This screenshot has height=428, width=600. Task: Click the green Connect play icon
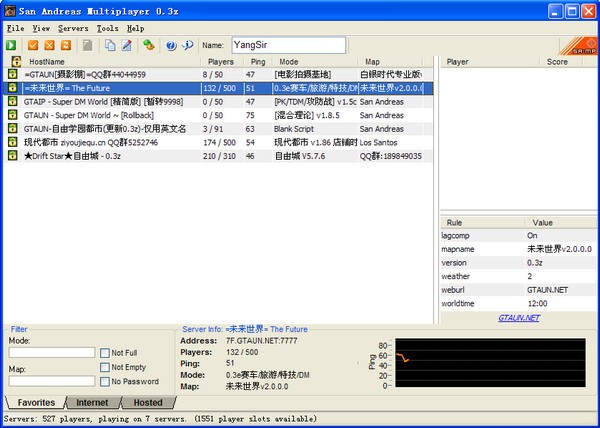pos(11,45)
